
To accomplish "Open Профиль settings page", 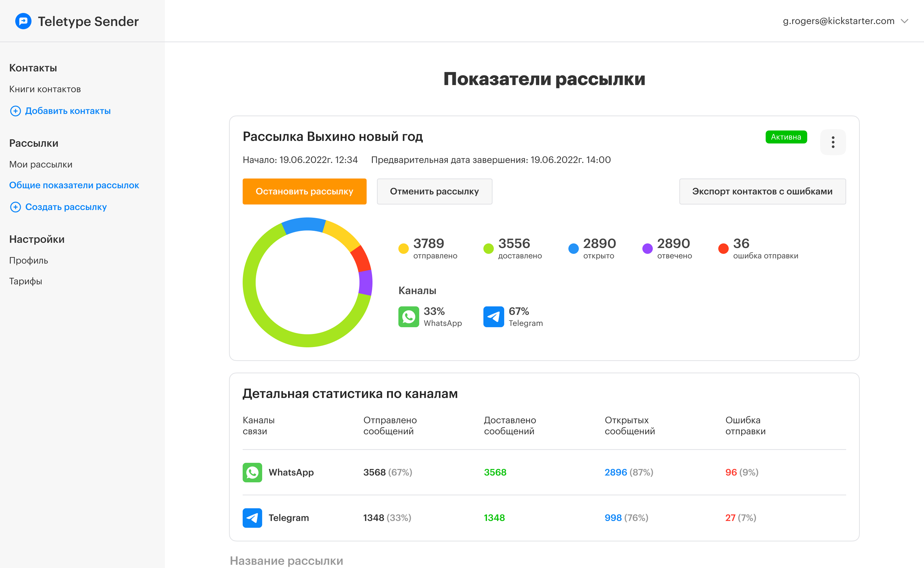I will click(x=29, y=261).
